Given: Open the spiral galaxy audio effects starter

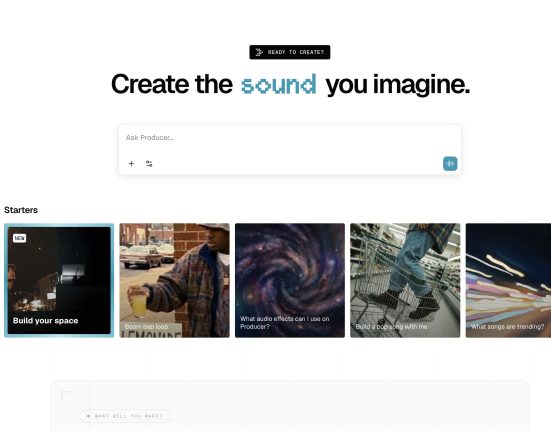Looking at the screenshot, I should 290,280.
